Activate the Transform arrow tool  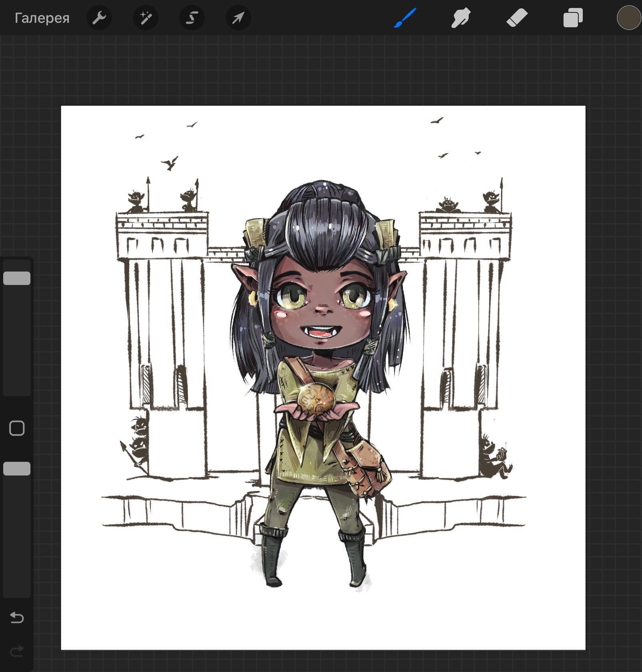tap(239, 18)
